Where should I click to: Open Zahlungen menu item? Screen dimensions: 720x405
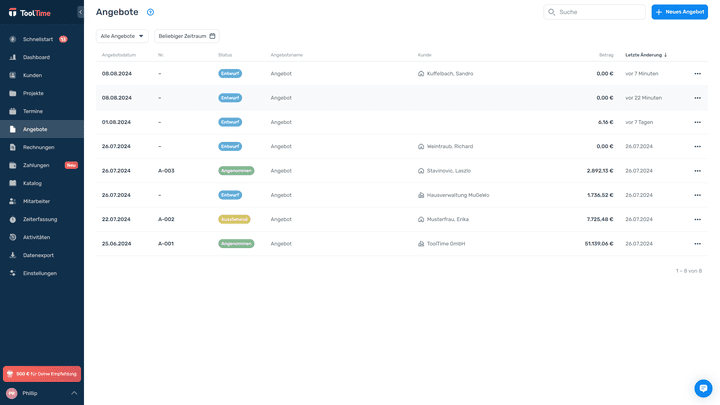click(x=36, y=165)
